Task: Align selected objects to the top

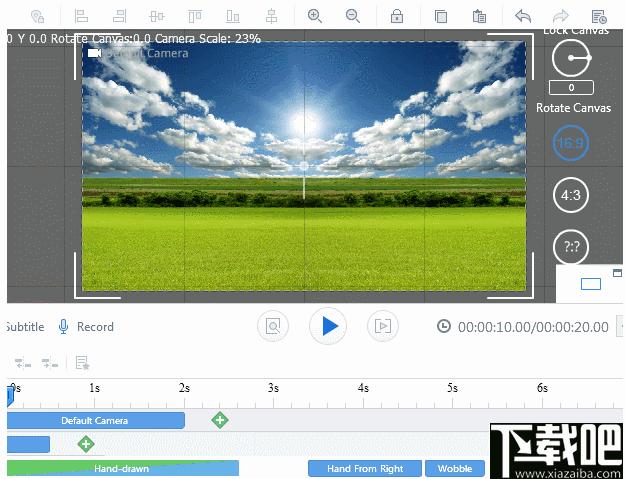Action: [x=195, y=16]
